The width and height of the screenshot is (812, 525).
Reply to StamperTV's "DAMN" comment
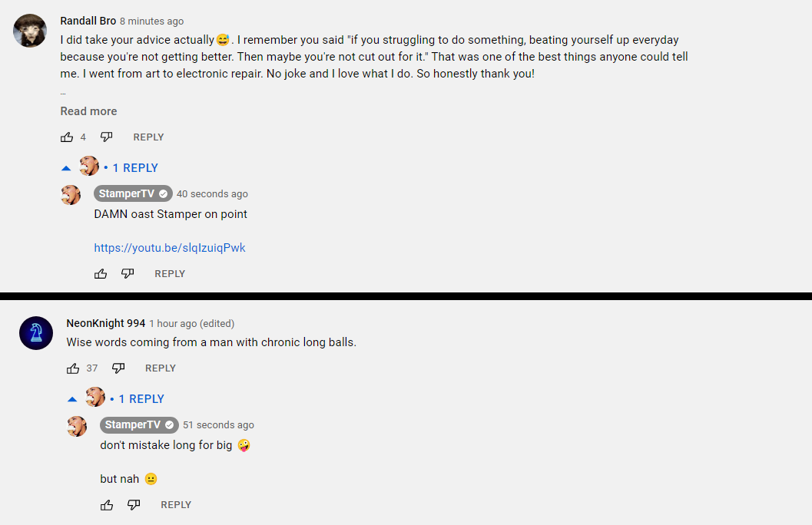170,274
